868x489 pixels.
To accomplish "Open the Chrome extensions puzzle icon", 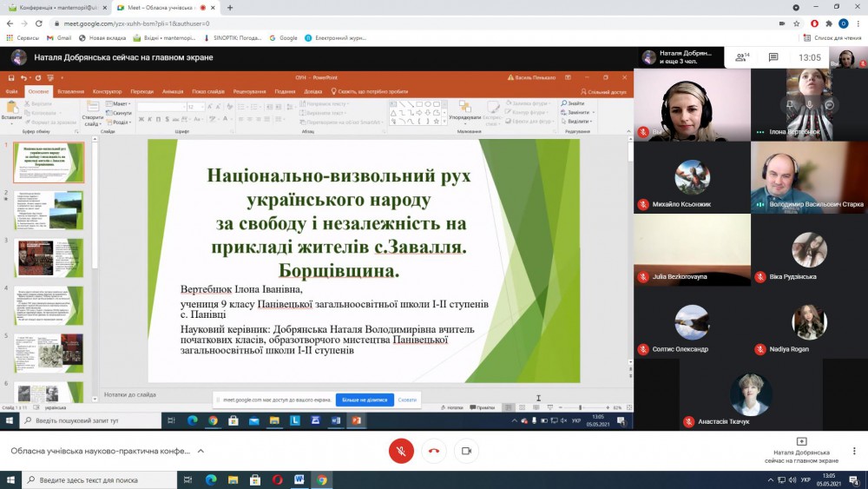I will point(829,23).
